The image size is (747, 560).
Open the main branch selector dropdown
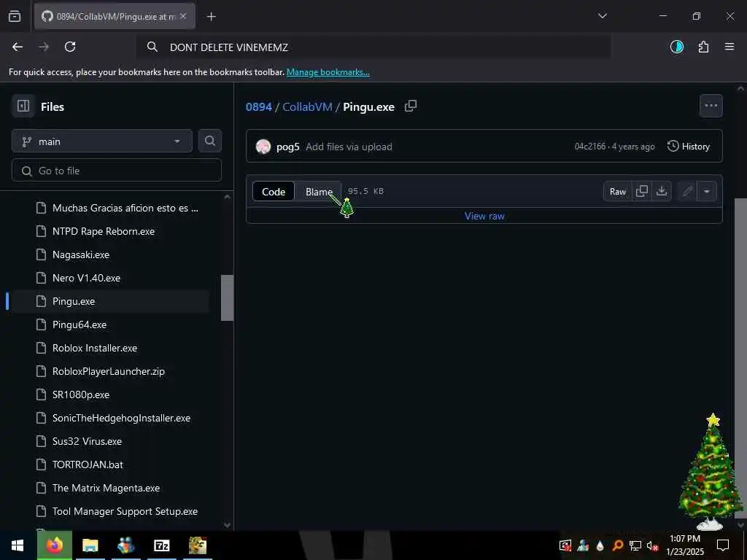102,141
